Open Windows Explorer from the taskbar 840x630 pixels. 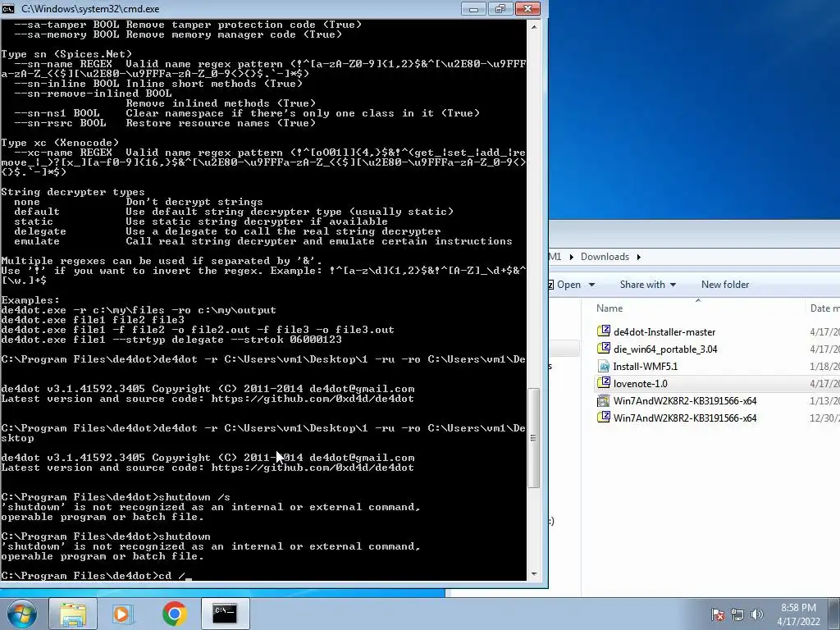73,614
